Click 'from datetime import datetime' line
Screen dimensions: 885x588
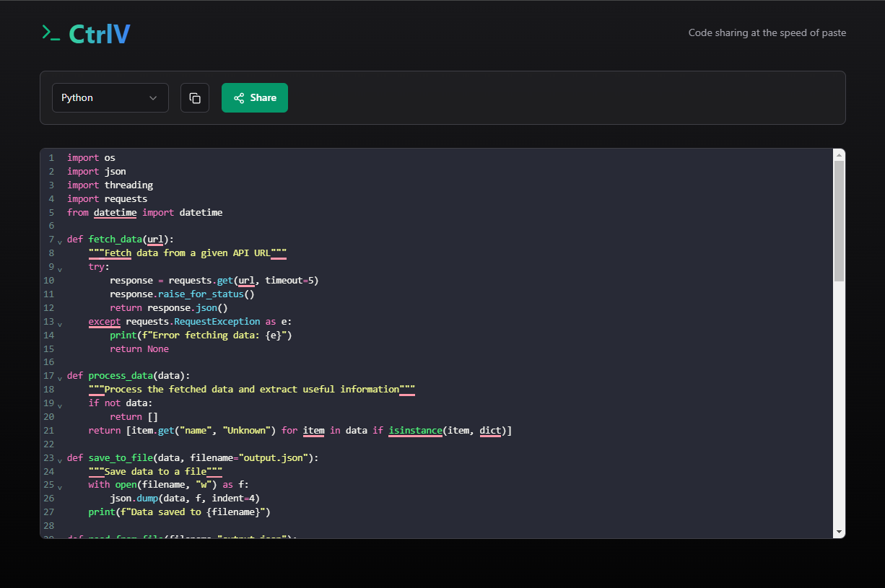tap(144, 212)
